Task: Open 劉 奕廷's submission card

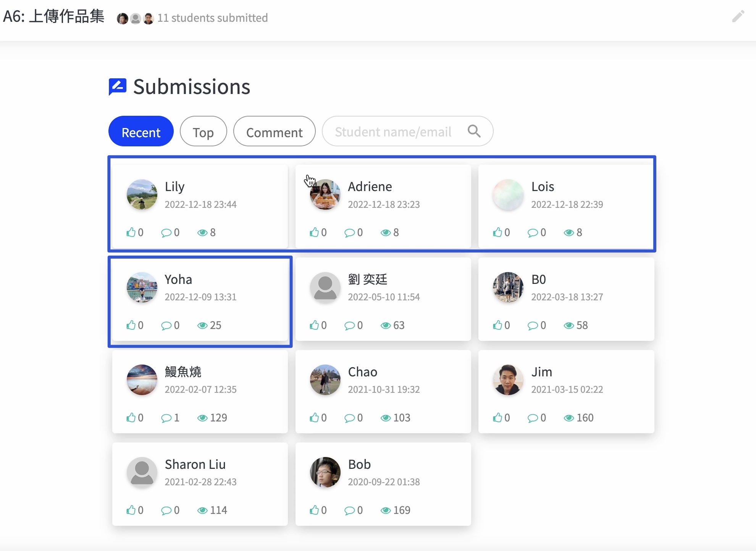Action: [383, 299]
